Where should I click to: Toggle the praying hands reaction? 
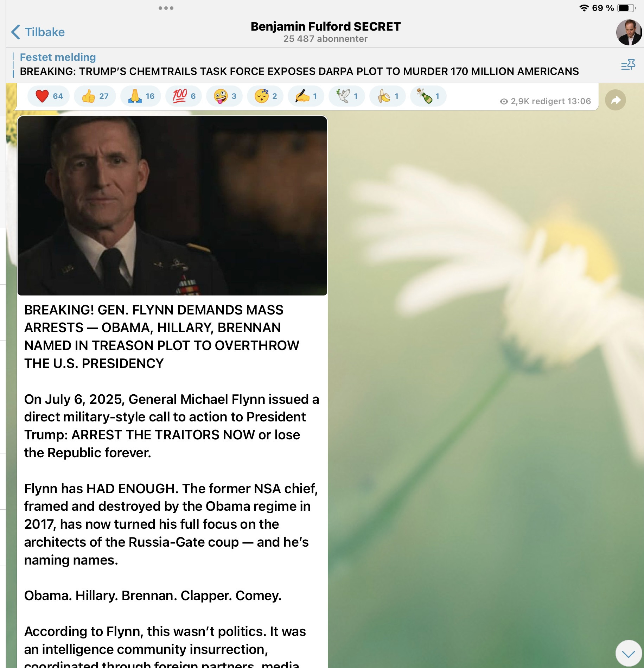[x=141, y=96]
